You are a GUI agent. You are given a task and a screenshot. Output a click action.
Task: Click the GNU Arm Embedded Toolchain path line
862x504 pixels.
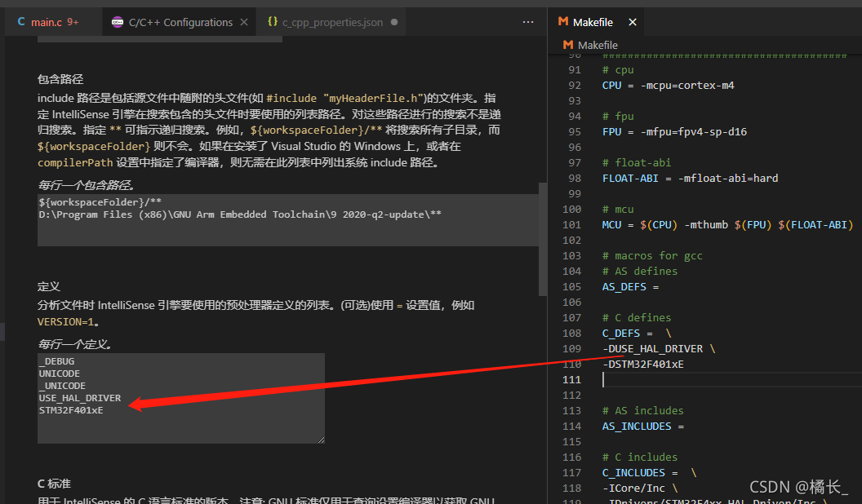pos(240,214)
